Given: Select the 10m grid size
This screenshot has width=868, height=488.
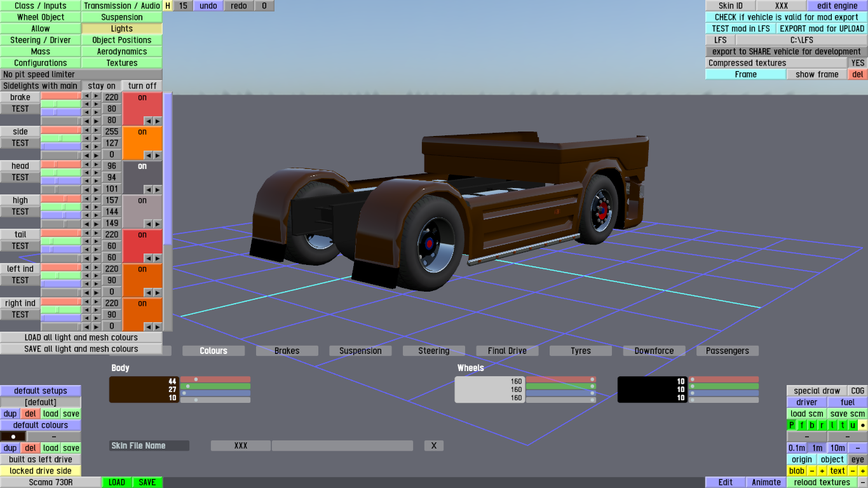Looking at the screenshot, I should click(837, 448).
